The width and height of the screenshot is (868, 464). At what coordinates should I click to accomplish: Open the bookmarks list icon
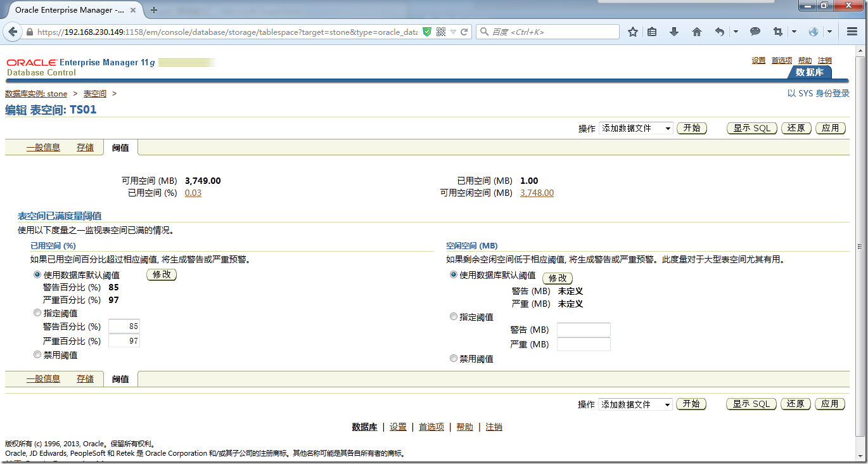click(x=652, y=32)
